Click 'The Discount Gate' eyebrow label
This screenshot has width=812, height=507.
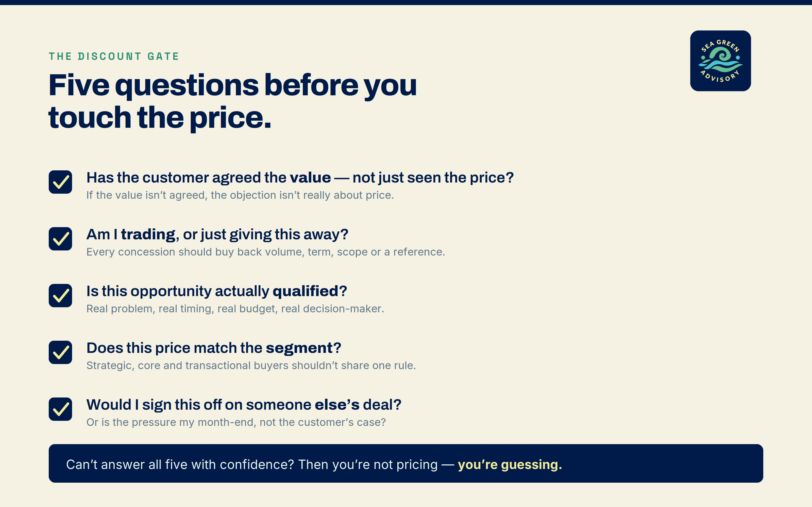tap(114, 56)
